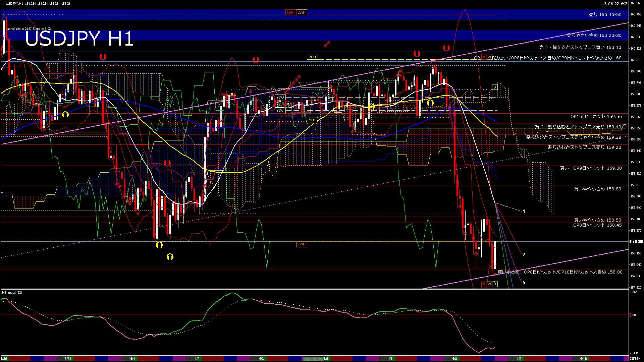Select the orange W box at the chart bottom
This screenshot has width=644, height=362.
pos(489,284)
